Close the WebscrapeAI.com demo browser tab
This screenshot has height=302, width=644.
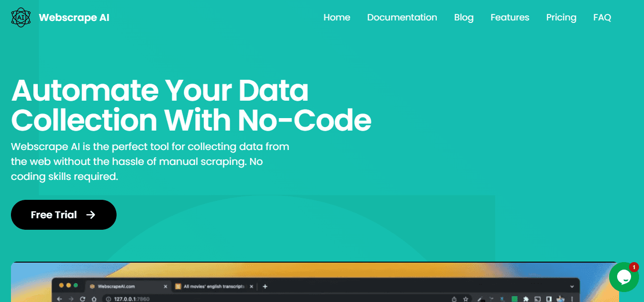pyautogui.click(x=165, y=287)
